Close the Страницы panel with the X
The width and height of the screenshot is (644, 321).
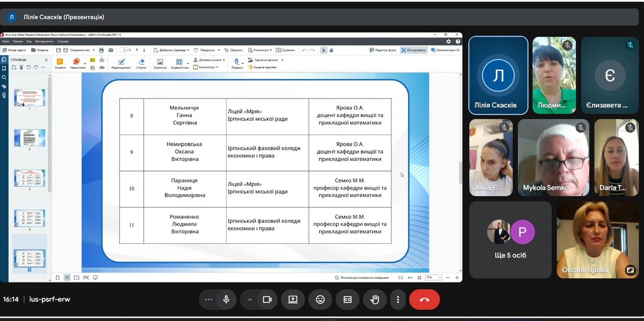coord(46,59)
